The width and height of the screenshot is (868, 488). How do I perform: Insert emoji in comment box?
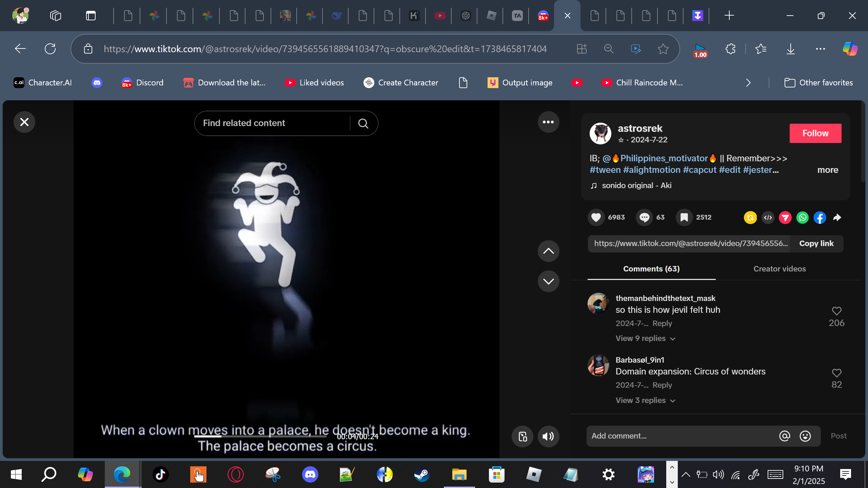coord(805,436)
